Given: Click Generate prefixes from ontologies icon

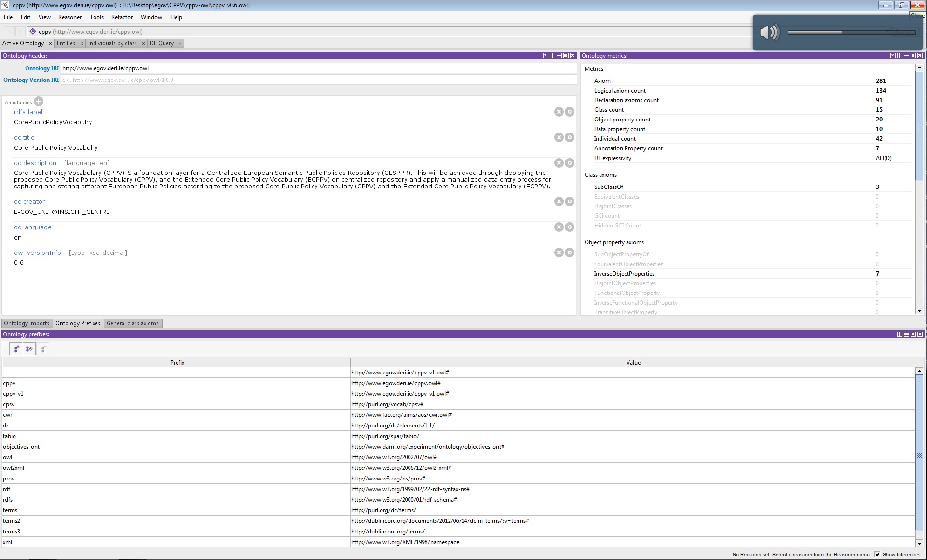Looking at the screenshot, I should 29,349.
